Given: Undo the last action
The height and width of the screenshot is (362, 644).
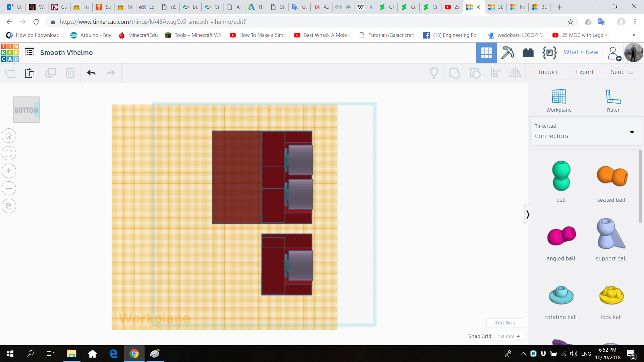Looking at the screenshot, I should coord(91,73).
